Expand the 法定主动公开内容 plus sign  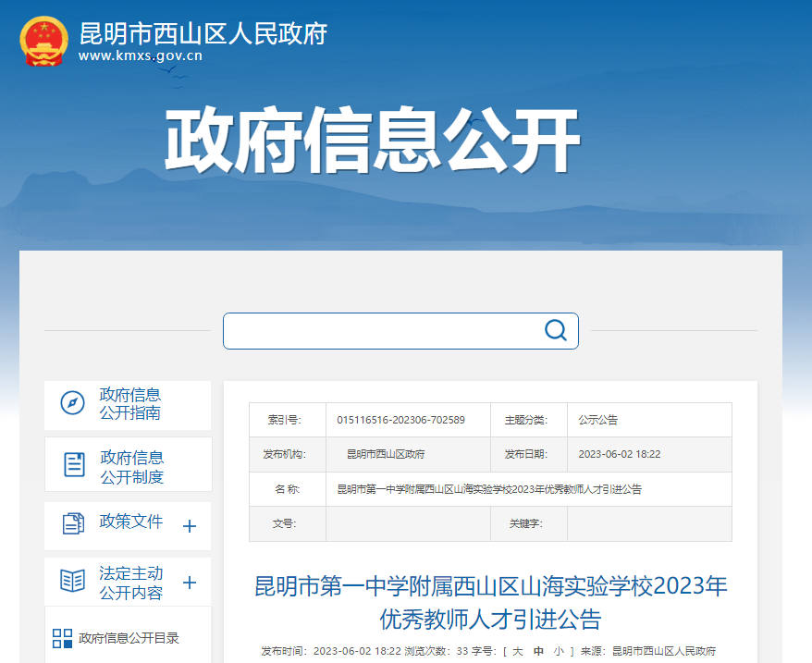click(x=190, y=583)
